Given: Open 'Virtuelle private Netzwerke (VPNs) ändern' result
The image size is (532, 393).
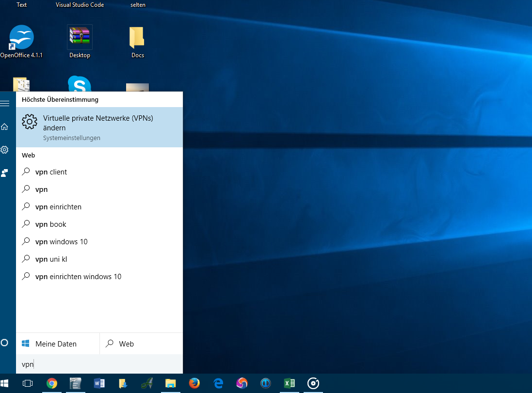Looking at the screenshot, I should 99,127.
